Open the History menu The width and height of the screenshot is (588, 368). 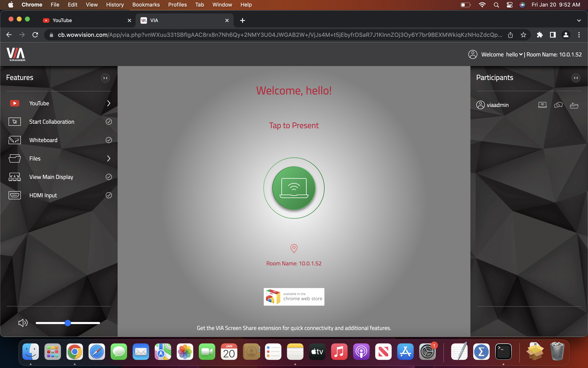(115, 5)
